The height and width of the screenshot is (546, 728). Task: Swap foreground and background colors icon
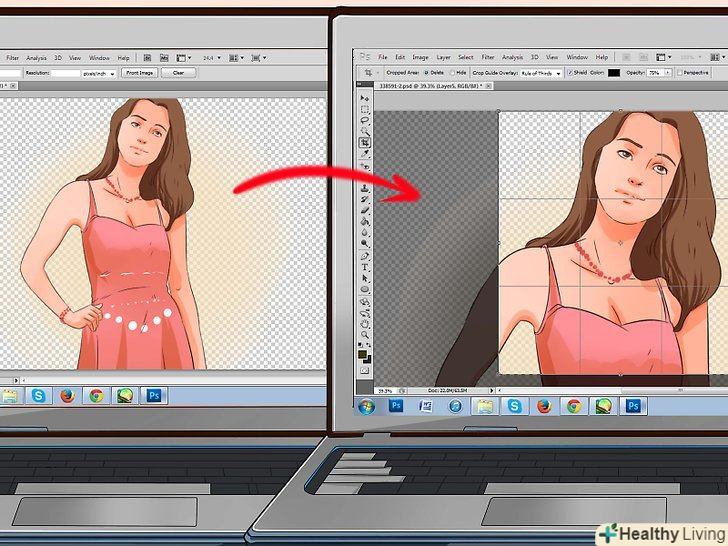(x=369, y=345)
